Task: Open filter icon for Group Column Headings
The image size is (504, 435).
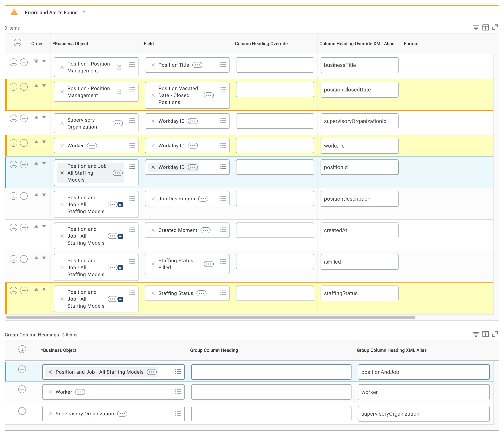Action: 476,334
